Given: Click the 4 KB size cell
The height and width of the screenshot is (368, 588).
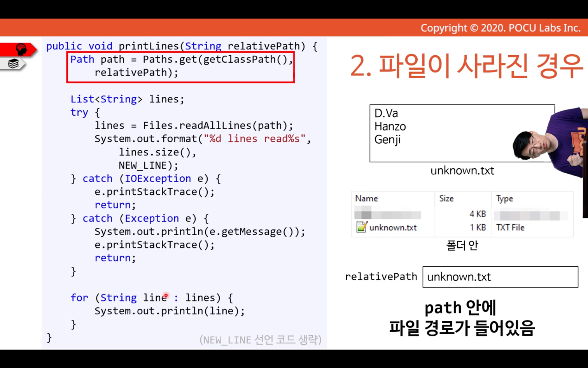Looking at the screenshot, I should [478, 214].
